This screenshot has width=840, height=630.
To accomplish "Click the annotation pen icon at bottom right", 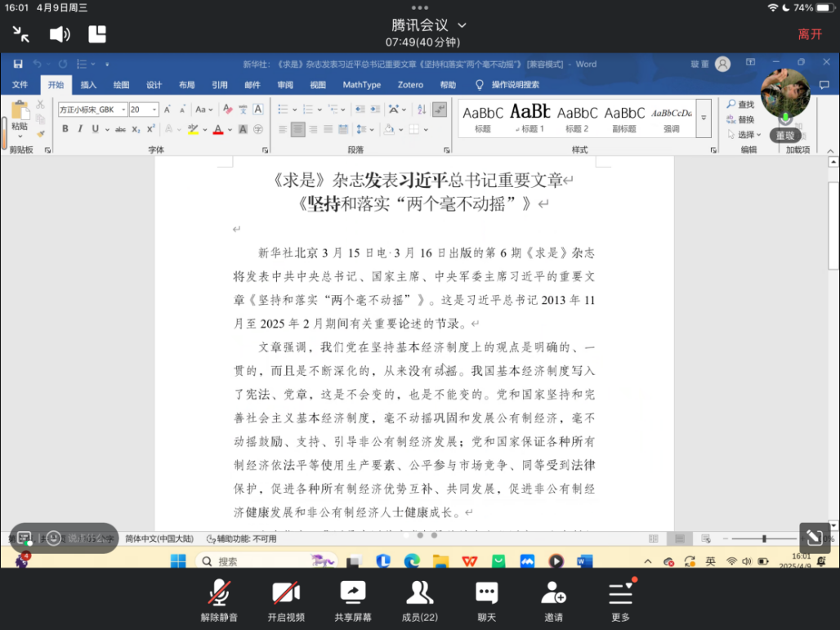I will (814, 537).
